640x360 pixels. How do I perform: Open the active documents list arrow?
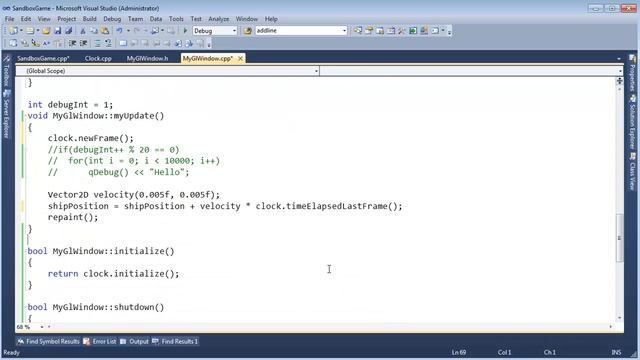point(619,59)
